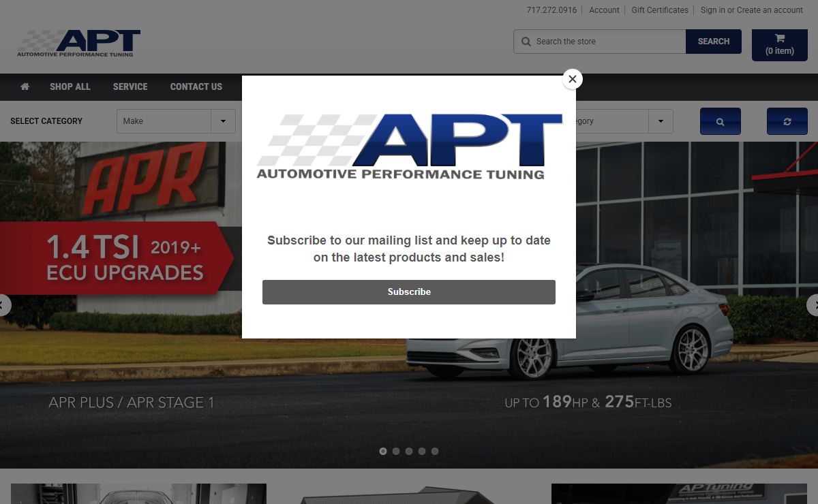Click the magnifier icon in search field
818x504 pixels.
coord(526,42)
